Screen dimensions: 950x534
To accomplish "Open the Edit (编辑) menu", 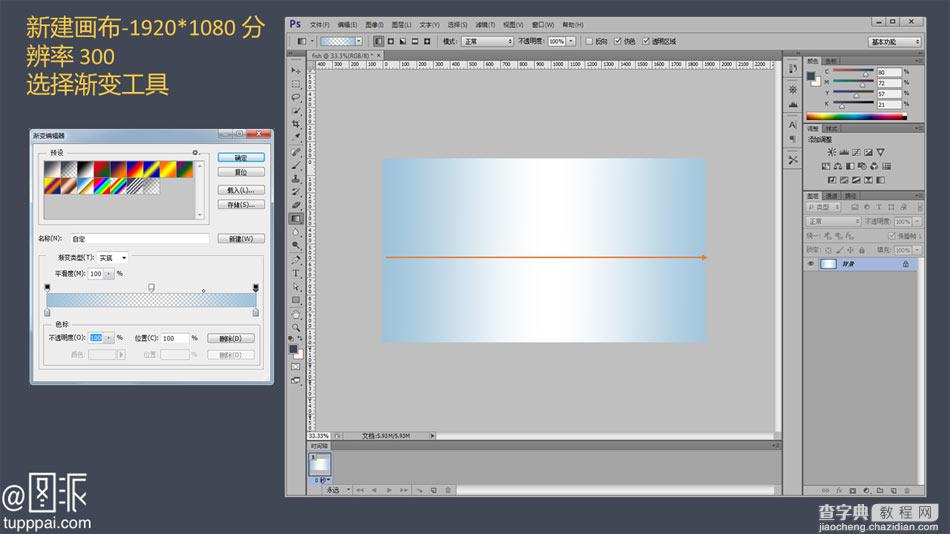I will (347, 25).
